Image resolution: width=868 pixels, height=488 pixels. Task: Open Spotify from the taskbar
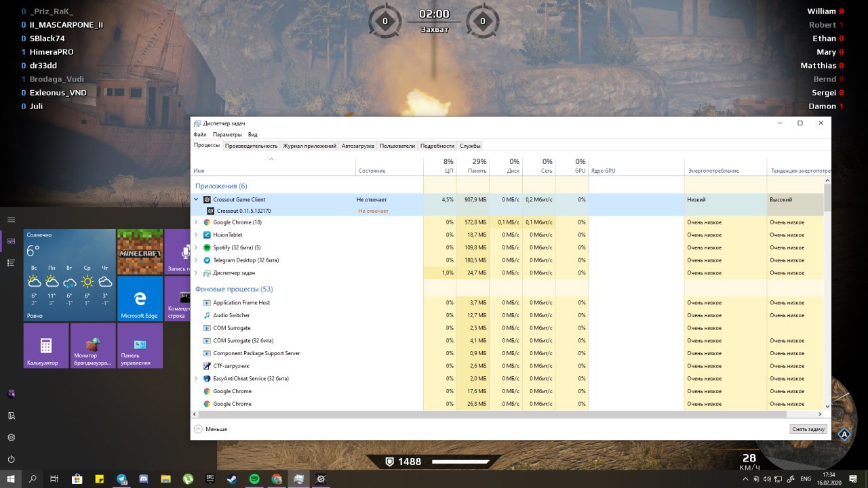pyautogui.click(x=254, y=479)
